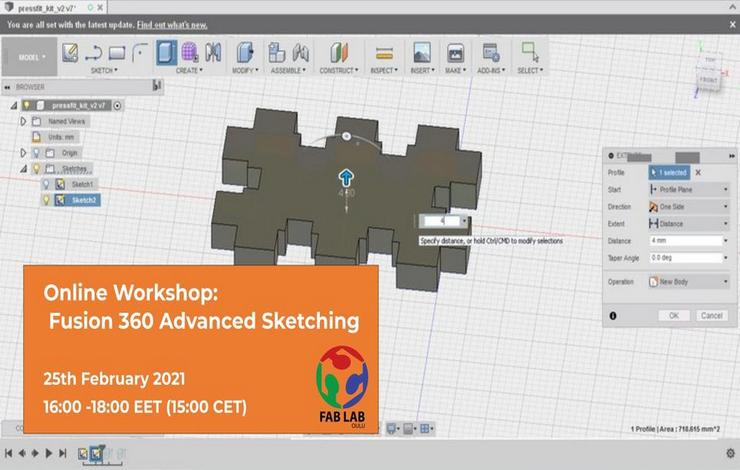Activate component radio button beside pressfit_kit_v2
The height and width of the screenshot is (470, 740).
tap(118, 106)
